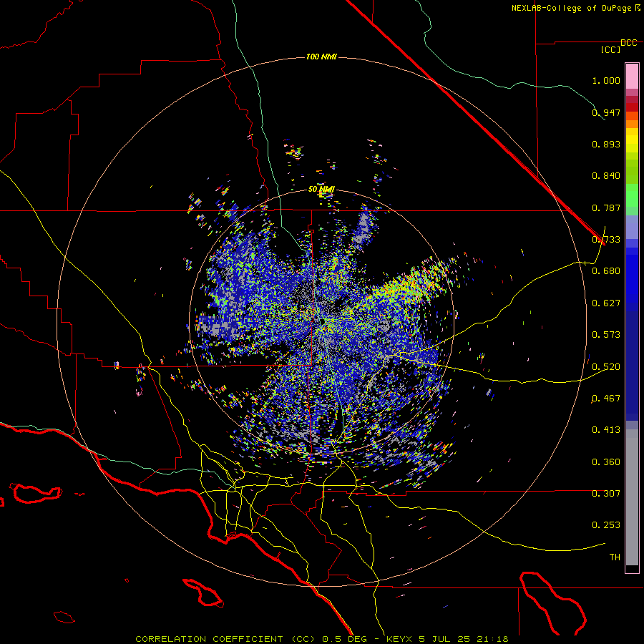Click the 1.000 scale value
The height and width of the screenshot is (644, 644).
606,80
